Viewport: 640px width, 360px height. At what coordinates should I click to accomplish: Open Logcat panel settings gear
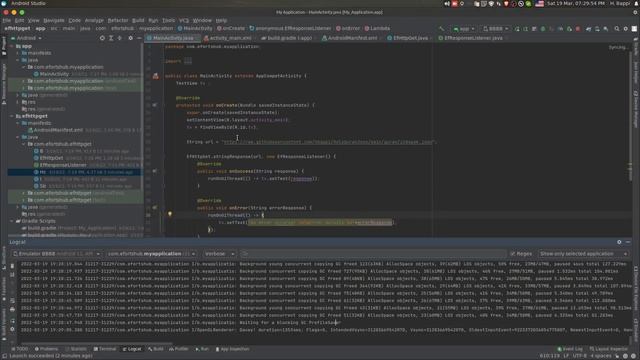(619, 242)
